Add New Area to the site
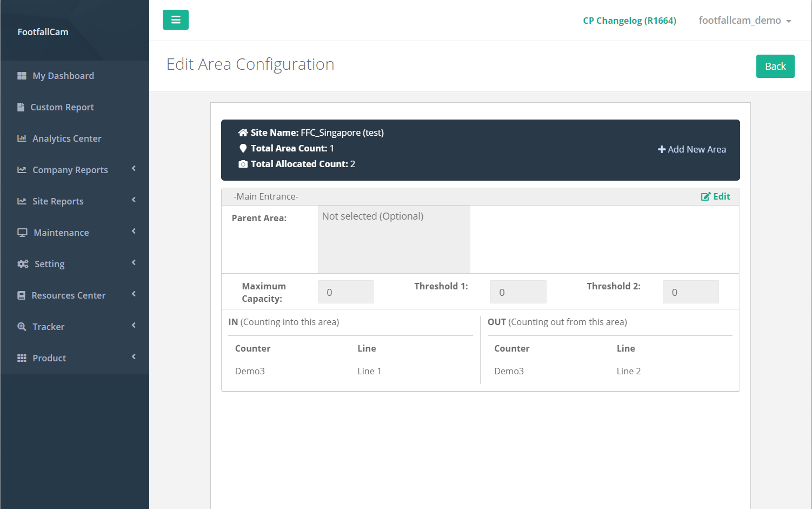The width and height of the screenshot is (812, 509). (x=691, y=149)
